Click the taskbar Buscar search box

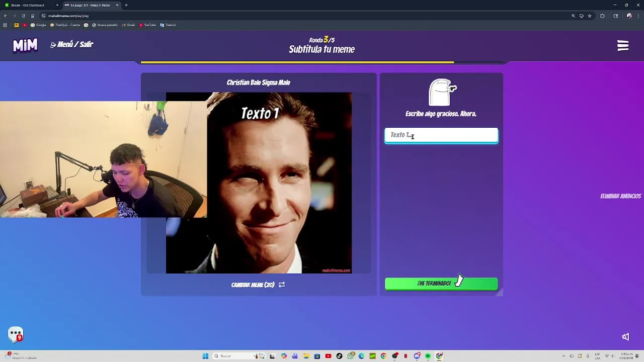[239, 356]
